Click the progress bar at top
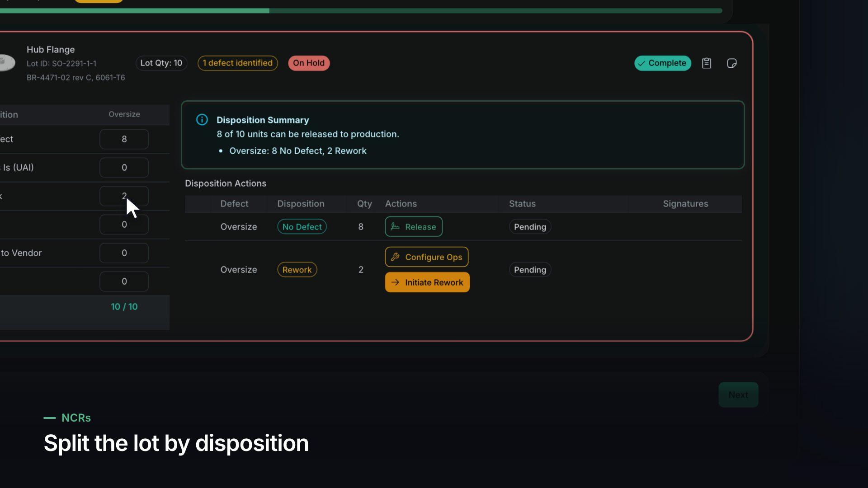 tap(361, 10)
